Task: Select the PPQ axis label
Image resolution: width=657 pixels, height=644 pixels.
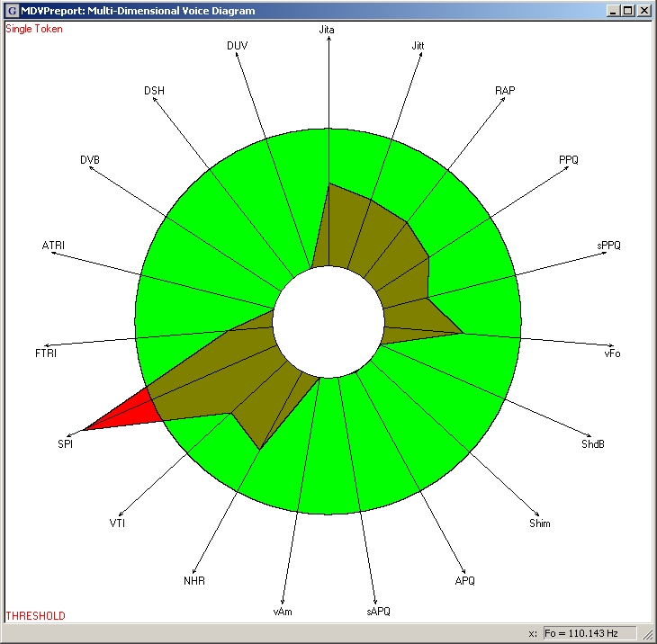Action: (x=568, y=160)
